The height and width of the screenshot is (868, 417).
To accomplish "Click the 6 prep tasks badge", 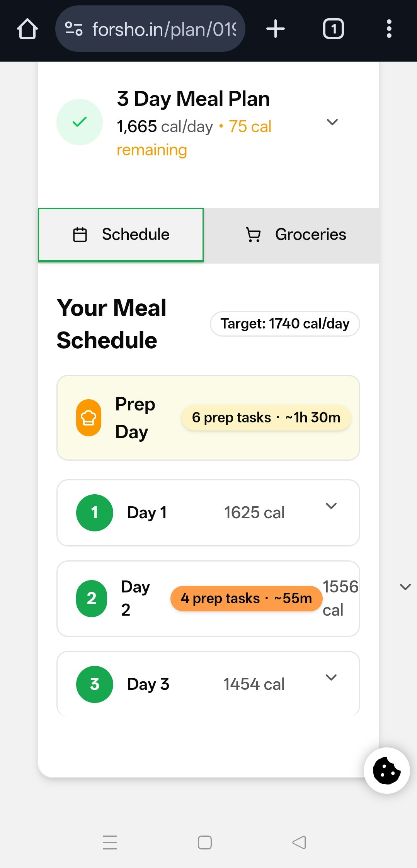I will click(266, 418).
